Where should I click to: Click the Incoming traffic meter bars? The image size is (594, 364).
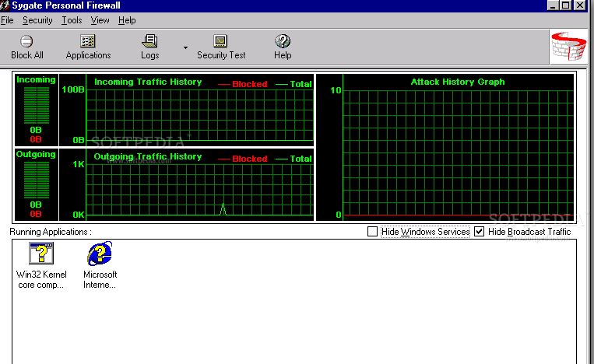click(37, 105)
